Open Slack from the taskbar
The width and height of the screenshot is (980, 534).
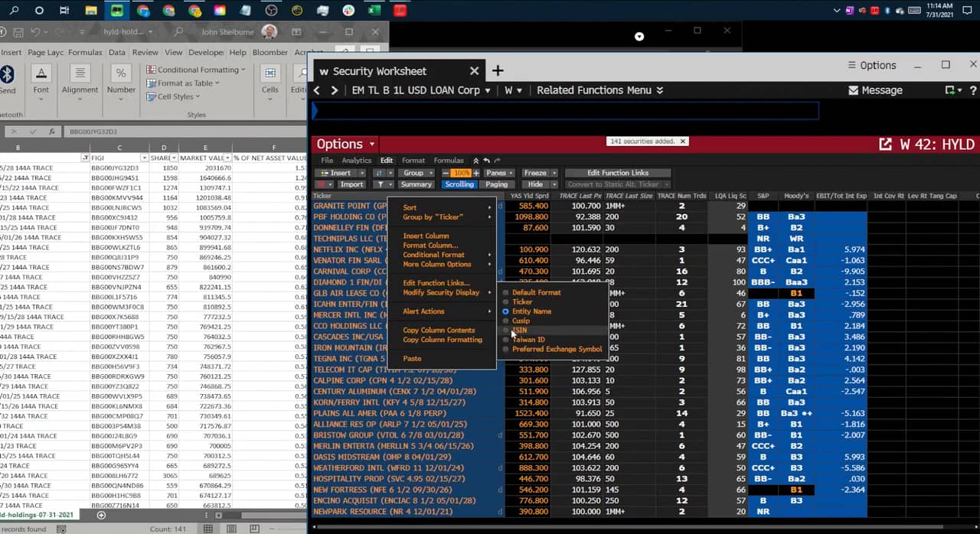point(348,11)
